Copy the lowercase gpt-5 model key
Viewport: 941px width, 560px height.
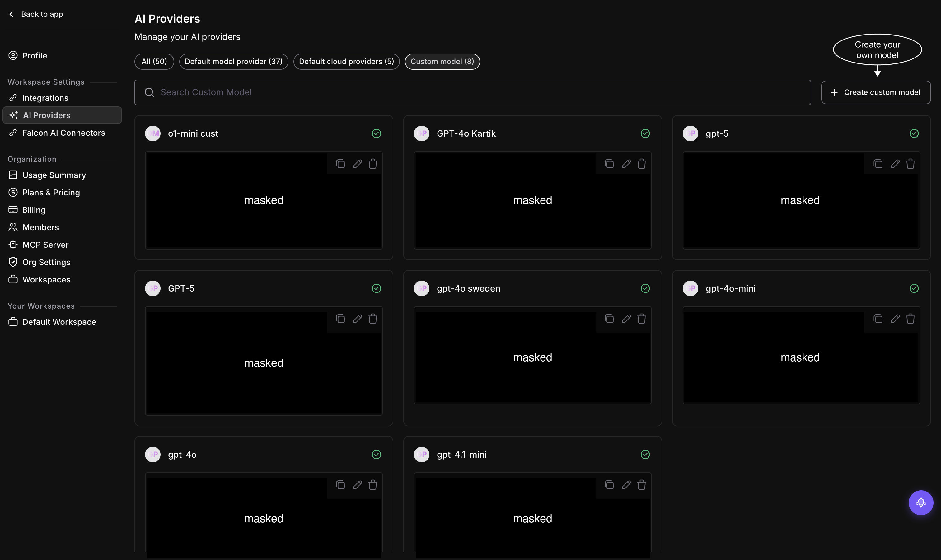[878, 164]
